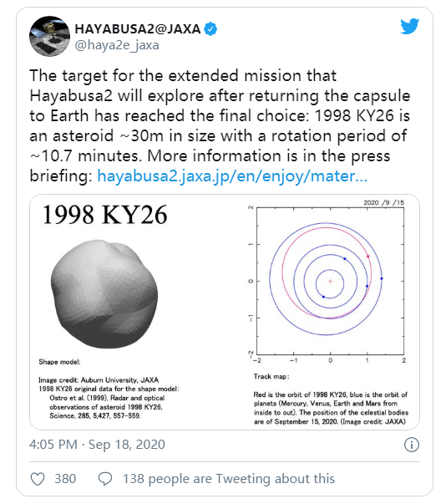This screenshot has width=446, height=504.
Task: Click the HAYABUSA2 profile avatar
Action: tap(49, 36)
